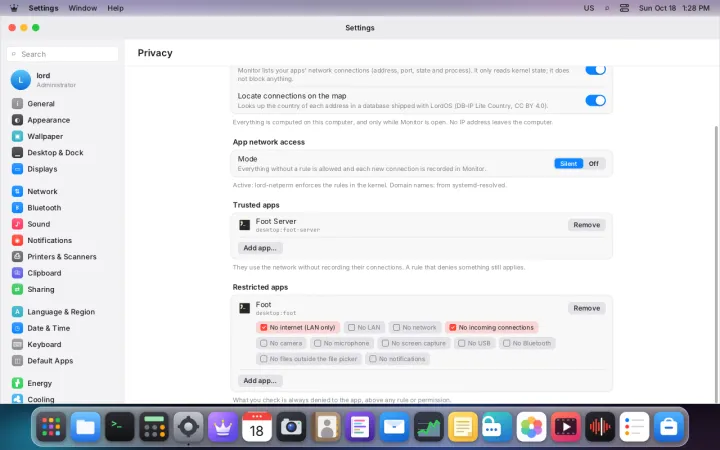The image size is (720, 450).
Task: Go to Desktop & Dock settings
Action: point(62,152)
